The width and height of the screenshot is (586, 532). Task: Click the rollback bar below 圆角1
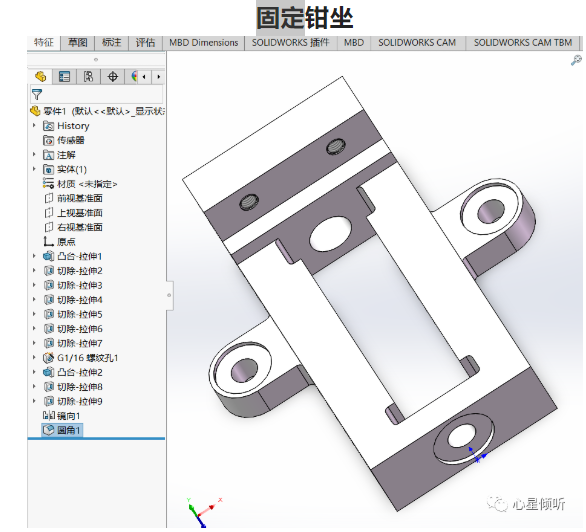tap(96, 438)
